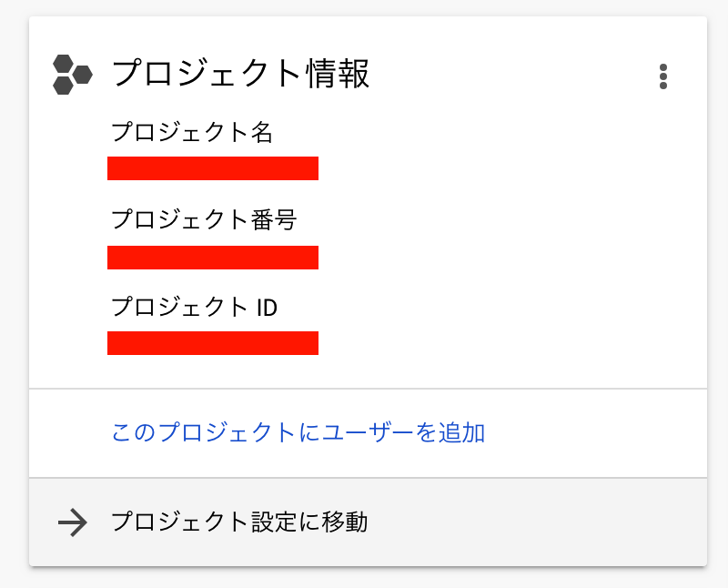
Task: Open the three-dot more options menu
Action: pos(663,76)
